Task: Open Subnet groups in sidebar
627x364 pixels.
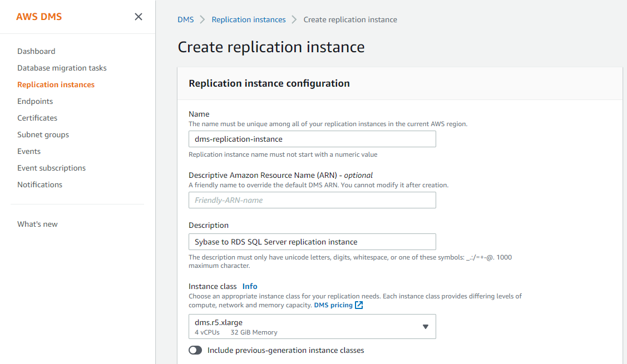Action: [43, 134]
